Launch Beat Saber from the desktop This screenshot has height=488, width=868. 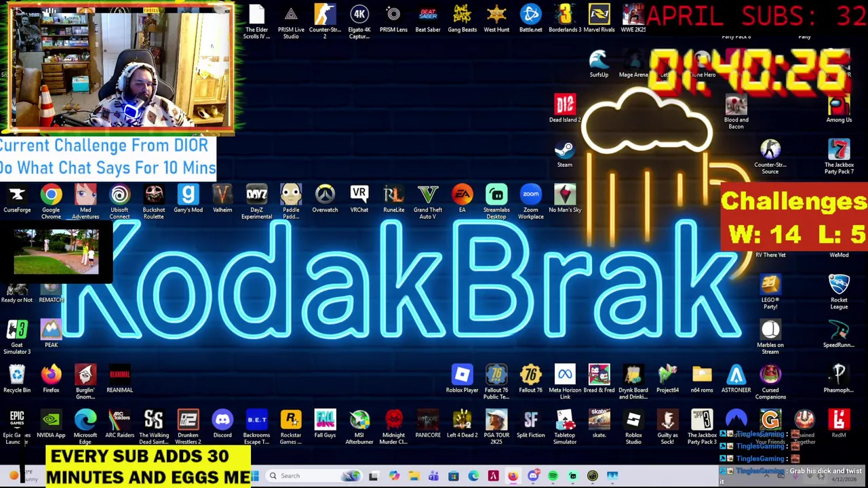[428, 19]
